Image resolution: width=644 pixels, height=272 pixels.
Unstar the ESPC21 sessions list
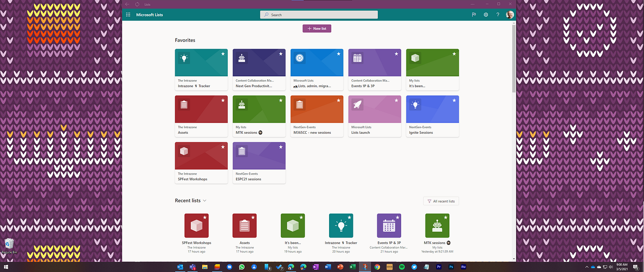280,147
